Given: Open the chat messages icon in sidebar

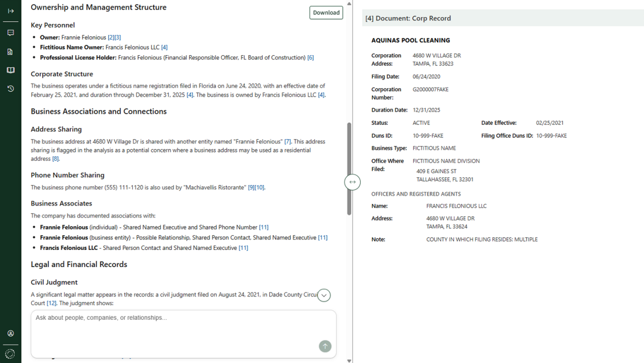Looking at the screenshot, I should pos(11,33).
